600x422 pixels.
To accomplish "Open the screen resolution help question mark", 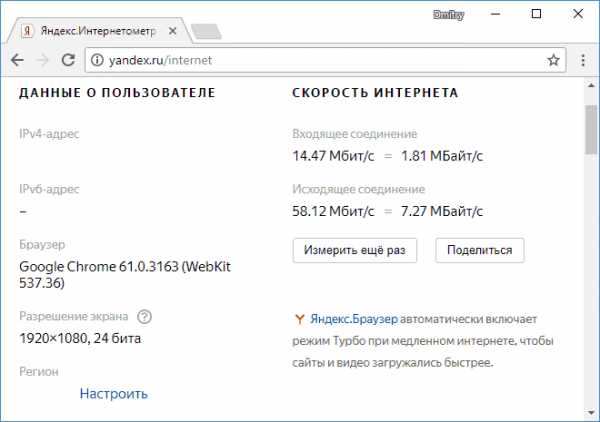I will pos(145,317).
